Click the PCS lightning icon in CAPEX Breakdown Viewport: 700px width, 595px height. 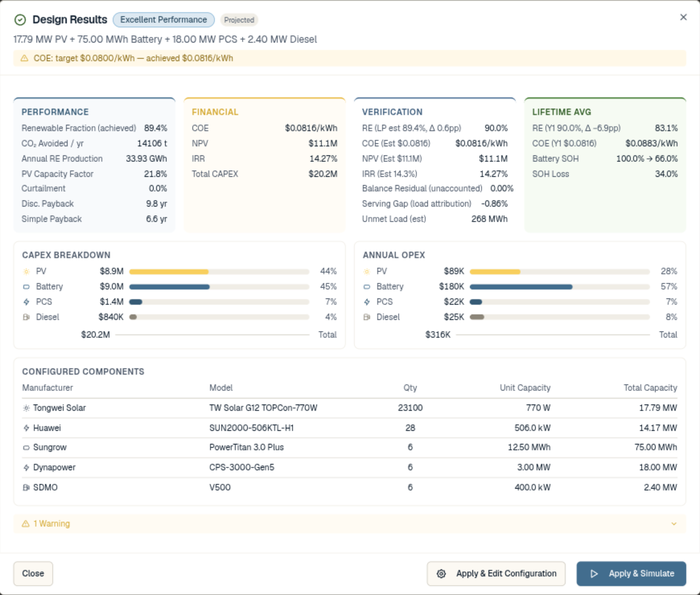26,302
